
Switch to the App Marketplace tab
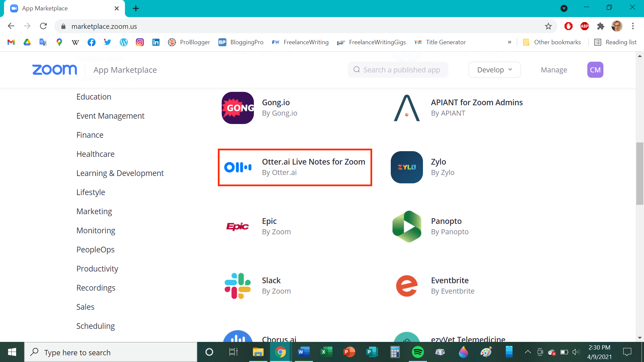64,8
